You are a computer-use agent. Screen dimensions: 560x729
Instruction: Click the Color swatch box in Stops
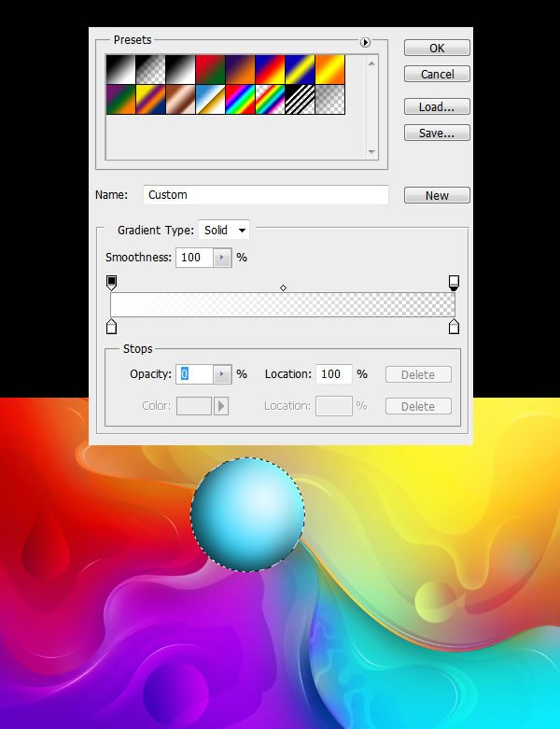[194, 406]
